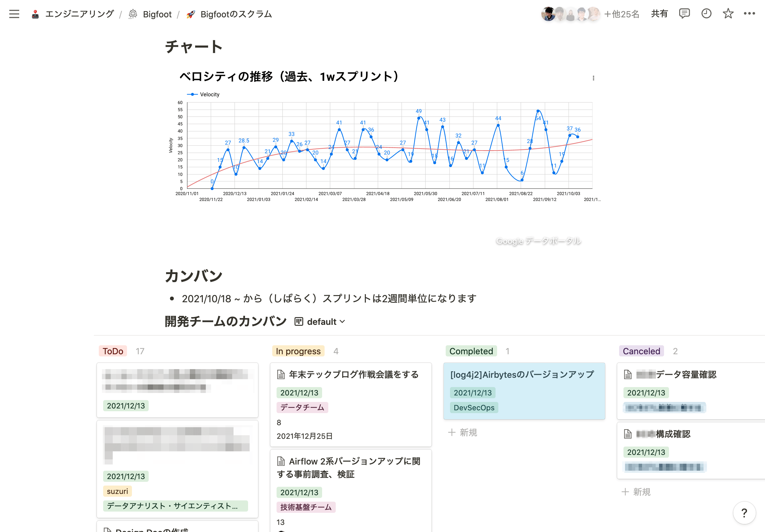Click the board view icon next to default
This screenshot has width=765, height=532.
click(299, 321)
